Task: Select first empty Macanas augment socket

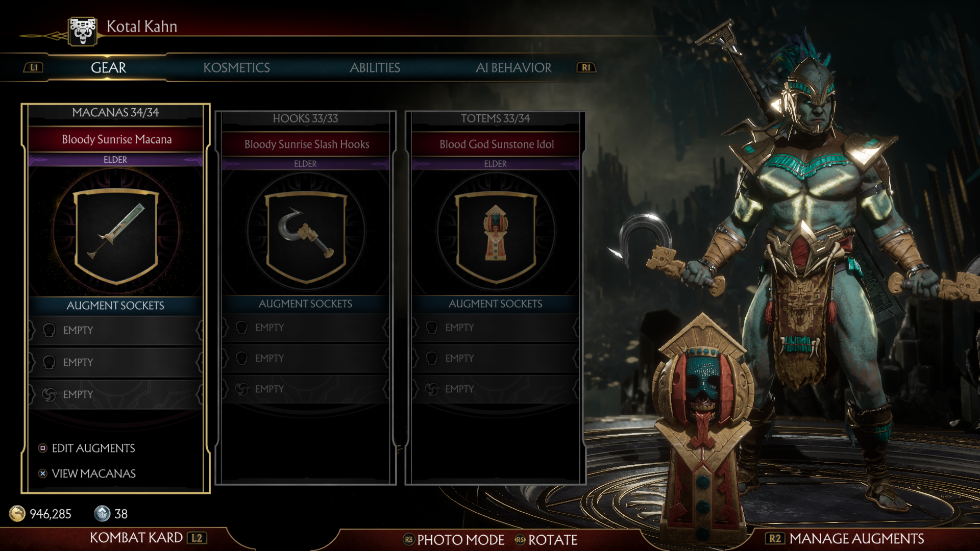Action: point(115,330)
